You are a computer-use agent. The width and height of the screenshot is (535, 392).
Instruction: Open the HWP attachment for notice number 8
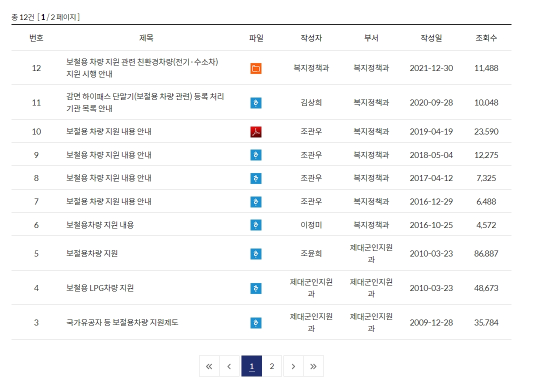255,178
